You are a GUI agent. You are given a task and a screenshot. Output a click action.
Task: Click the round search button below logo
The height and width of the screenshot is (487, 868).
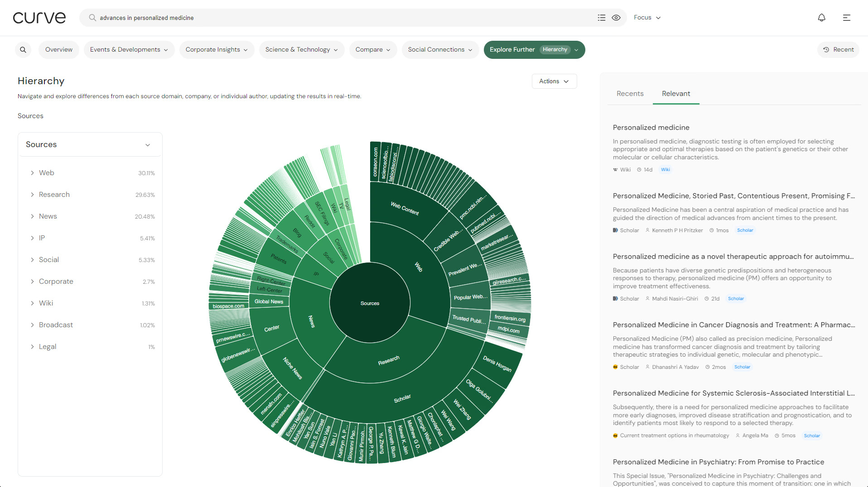[23, 50]
